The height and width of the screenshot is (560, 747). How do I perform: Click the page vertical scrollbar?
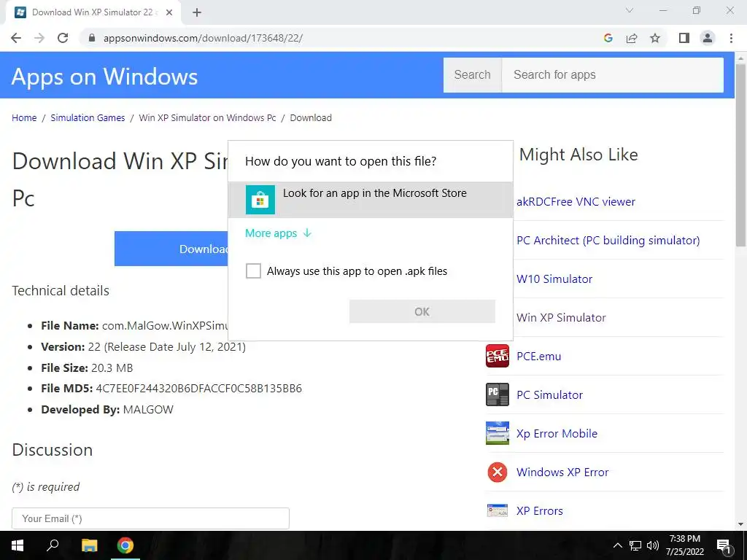[x=740, y=155]
